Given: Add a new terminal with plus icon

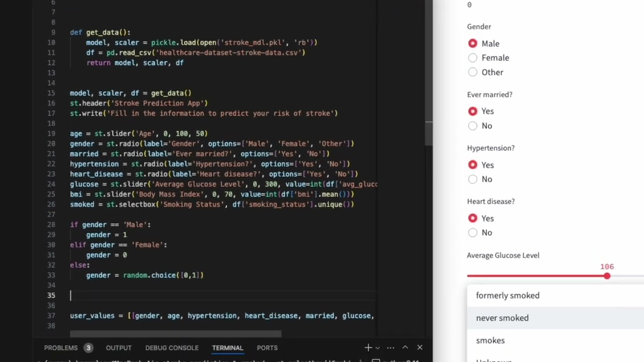Looking at the screenshot, I should coord(368,347).
